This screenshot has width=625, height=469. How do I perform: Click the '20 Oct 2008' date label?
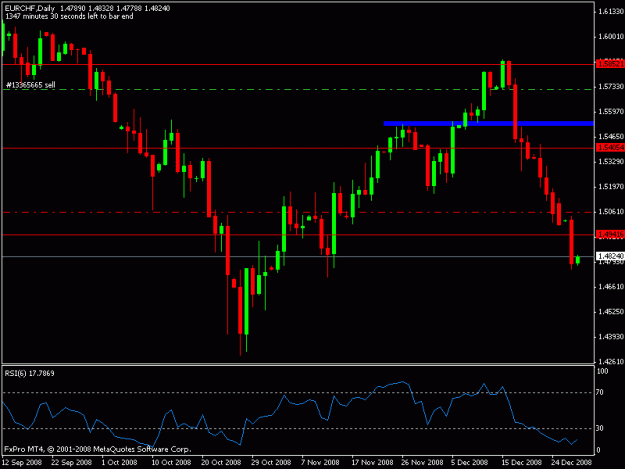(221, 462)
